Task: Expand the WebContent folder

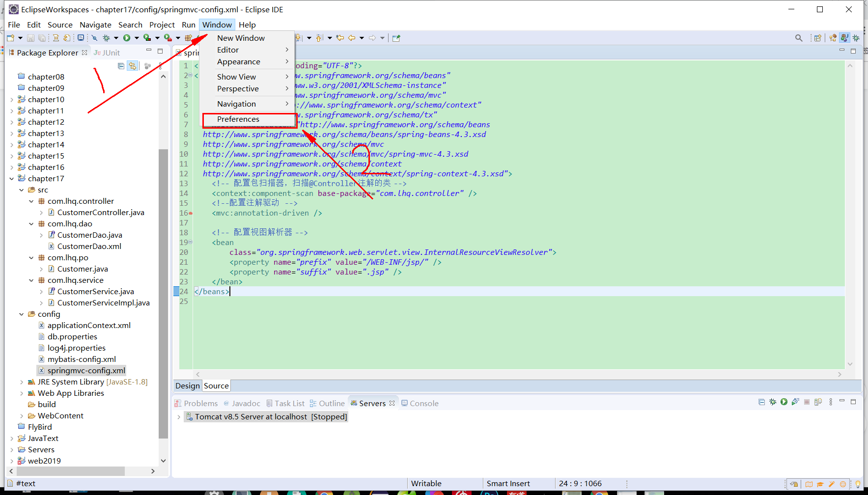Action: coord(22,416)
